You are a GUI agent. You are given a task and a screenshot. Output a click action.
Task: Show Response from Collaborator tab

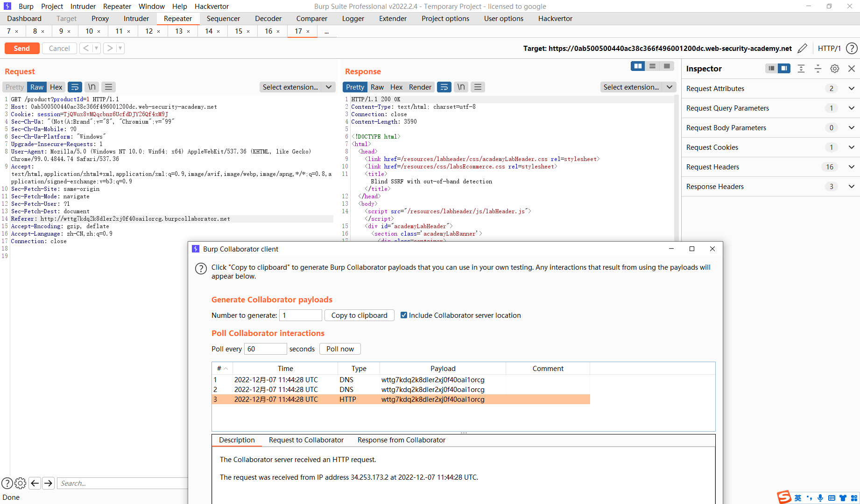point(402,440)
